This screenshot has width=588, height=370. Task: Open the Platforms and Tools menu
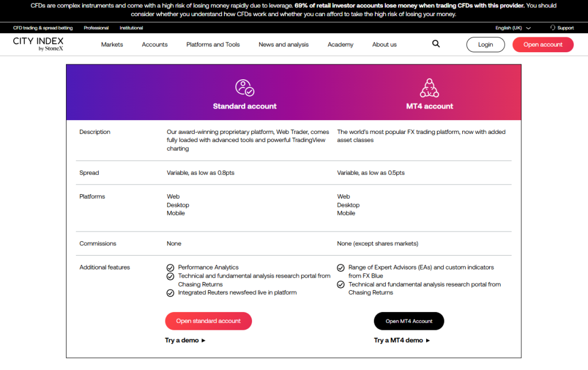(x=213, y=44)
